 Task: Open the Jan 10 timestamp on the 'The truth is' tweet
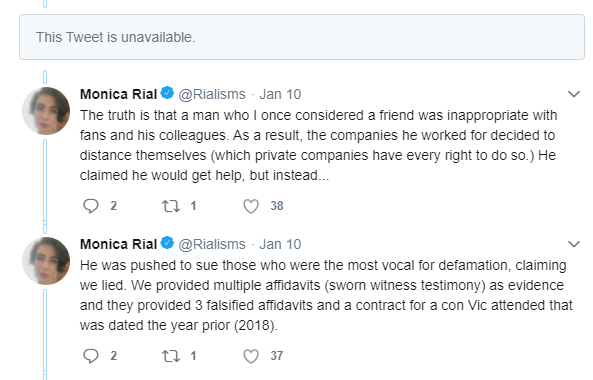[x=280, y=94]
